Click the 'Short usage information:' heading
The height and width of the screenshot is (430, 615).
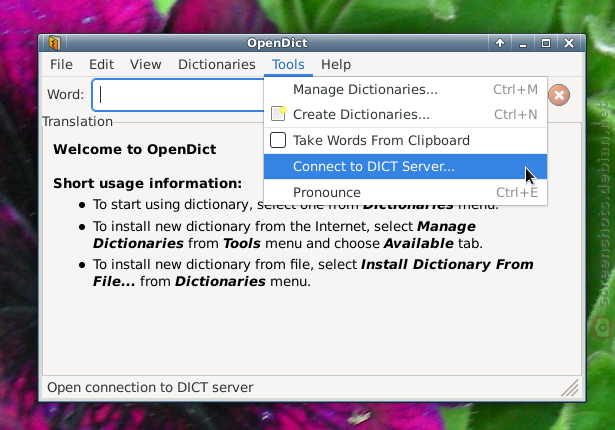pos(147,183)
